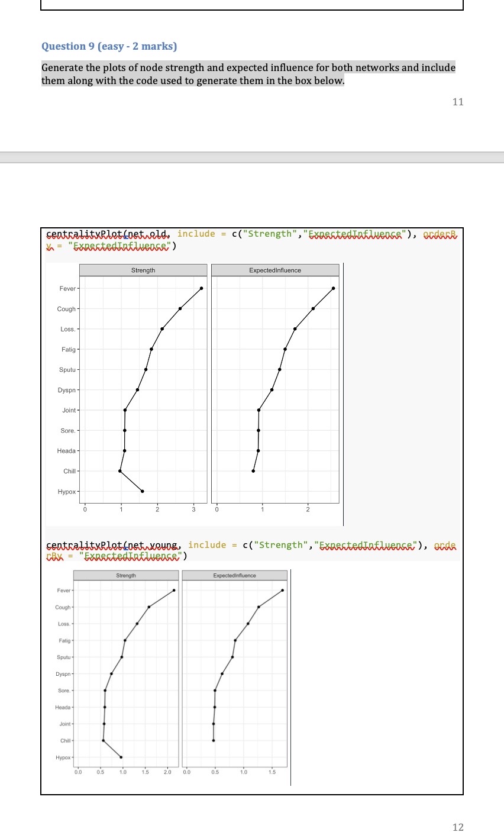Click page number 12
The width and height of the screenshot is (504, 832).
point(458,827)
